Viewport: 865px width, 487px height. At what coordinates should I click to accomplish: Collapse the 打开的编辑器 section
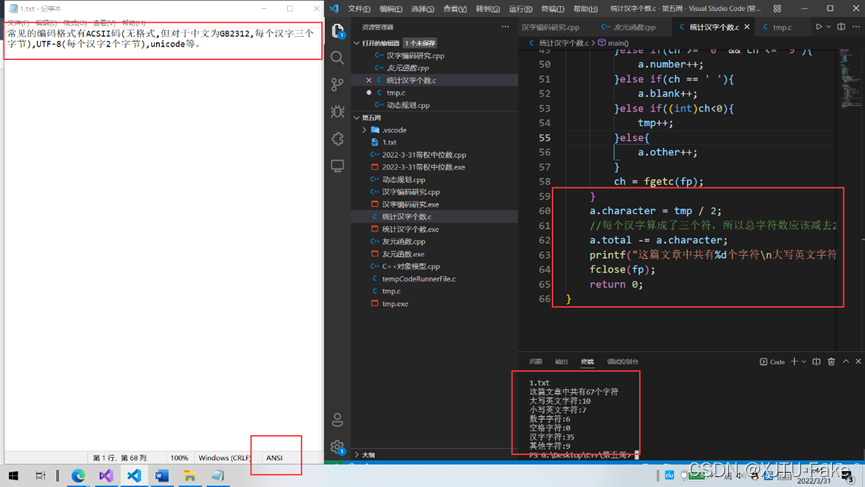point(357,43)
